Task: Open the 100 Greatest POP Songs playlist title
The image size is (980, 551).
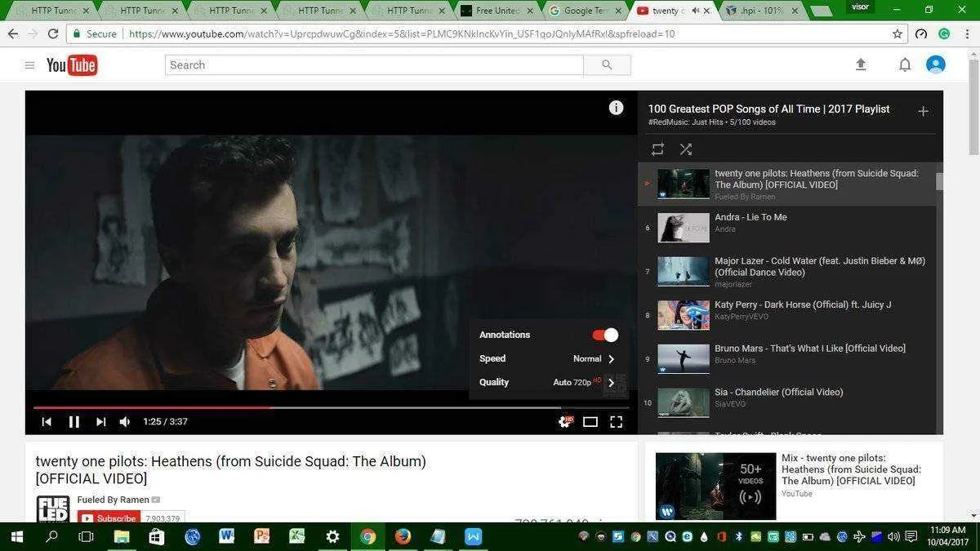Action: tap(768, 109)
